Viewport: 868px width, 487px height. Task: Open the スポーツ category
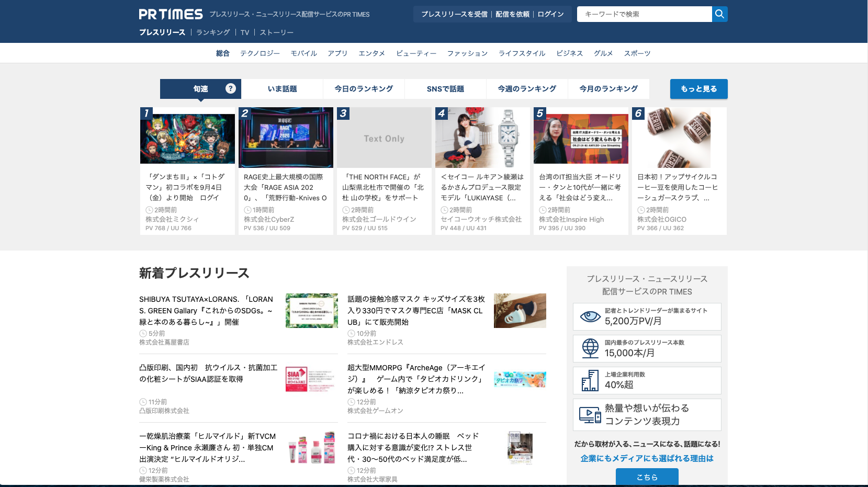point(637,53)
